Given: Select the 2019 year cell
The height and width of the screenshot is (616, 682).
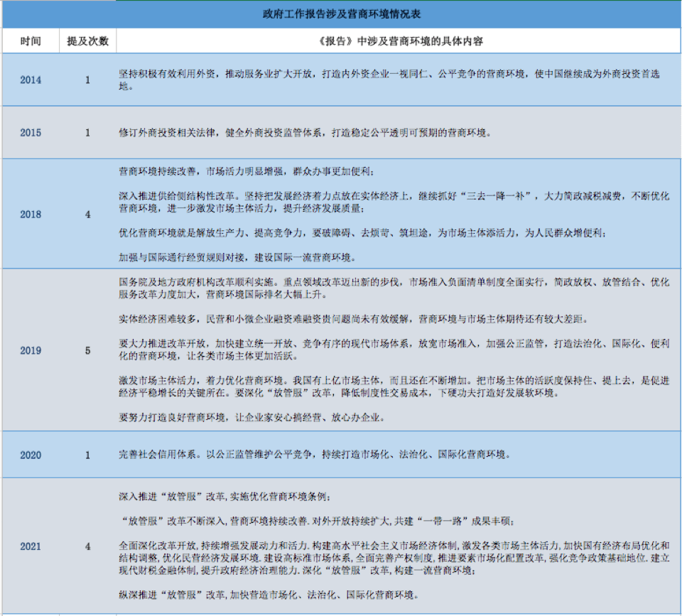Looking at the screenshot, I should pos(31,350).
